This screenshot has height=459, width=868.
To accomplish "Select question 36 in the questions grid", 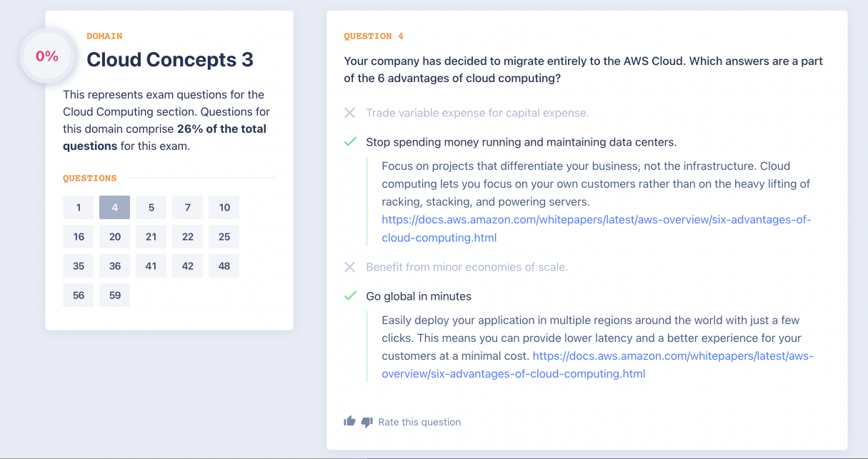I will [x=115, y=266].
